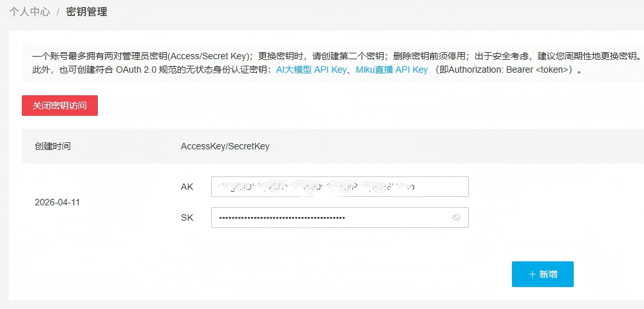Screen dimensions: 644x309
Task: Select the 密钥管理 breadcrumb item
Action: [86, 12]
